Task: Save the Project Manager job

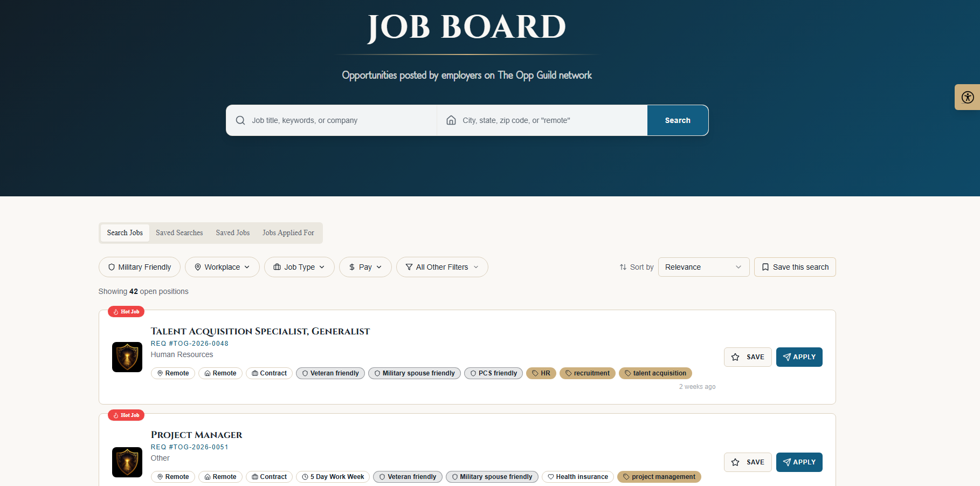Action: point(748,462)
